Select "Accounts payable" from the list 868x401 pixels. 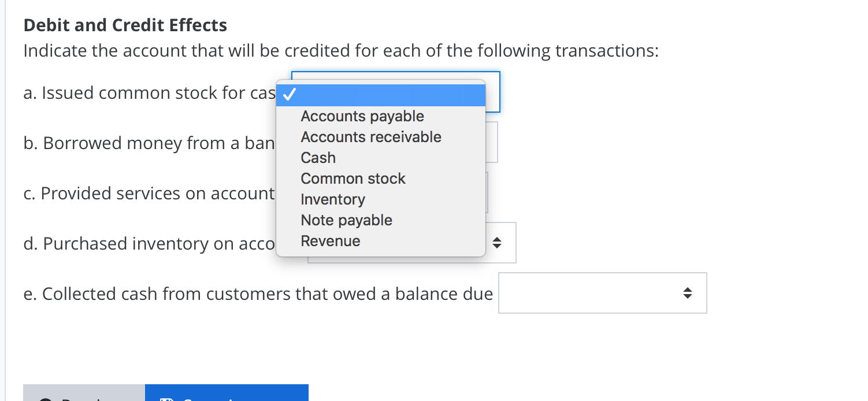tap(362, 116)
